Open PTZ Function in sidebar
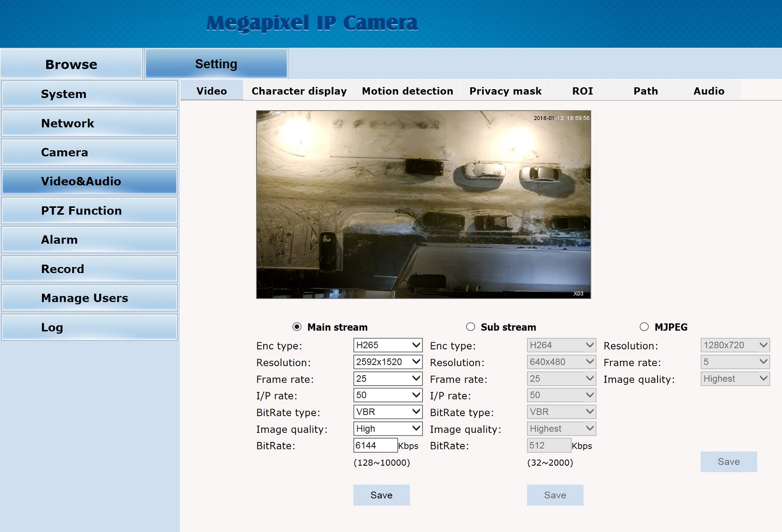 [90, 211]
